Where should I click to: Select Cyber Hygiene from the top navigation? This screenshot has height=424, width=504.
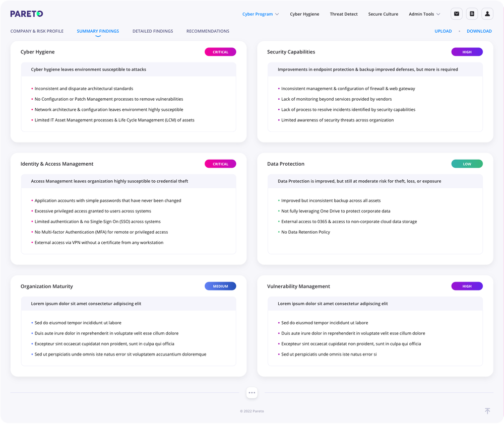click(304, 14)
